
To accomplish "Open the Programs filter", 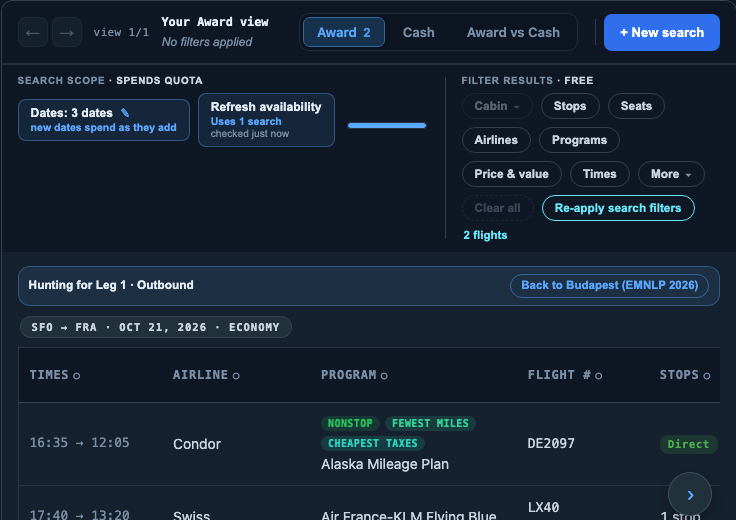I will click(x=579, y=140).
